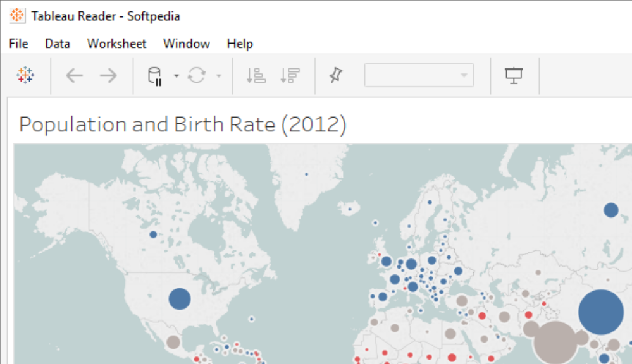The image size is (632, 364).
Task: Toggle the highlight pushpin
Action: point(336,75)
